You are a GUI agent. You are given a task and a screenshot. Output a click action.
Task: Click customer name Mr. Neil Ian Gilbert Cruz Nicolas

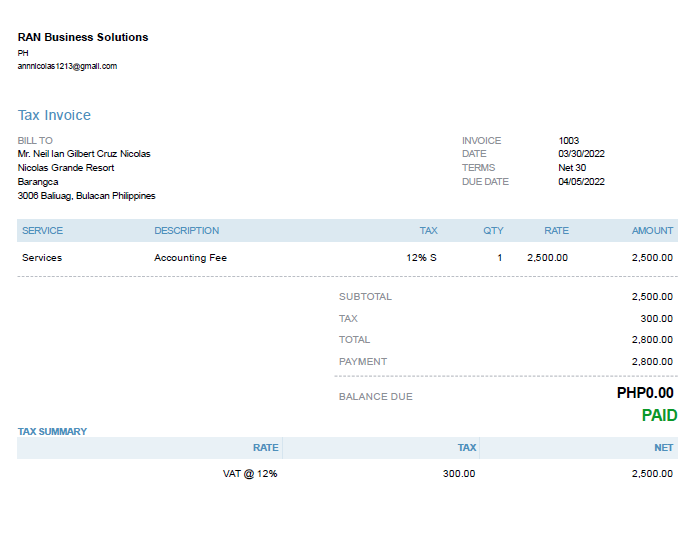[x=84, y=154]
